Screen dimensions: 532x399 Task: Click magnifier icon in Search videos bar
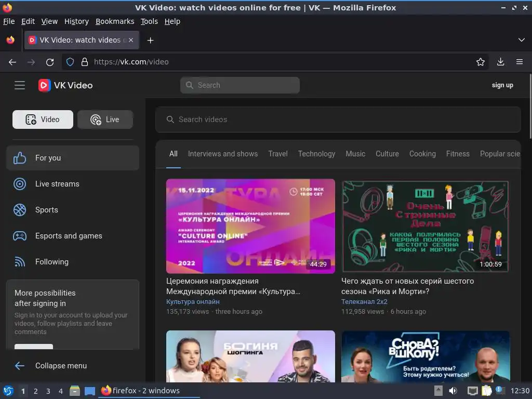click(x=170, y=119)
